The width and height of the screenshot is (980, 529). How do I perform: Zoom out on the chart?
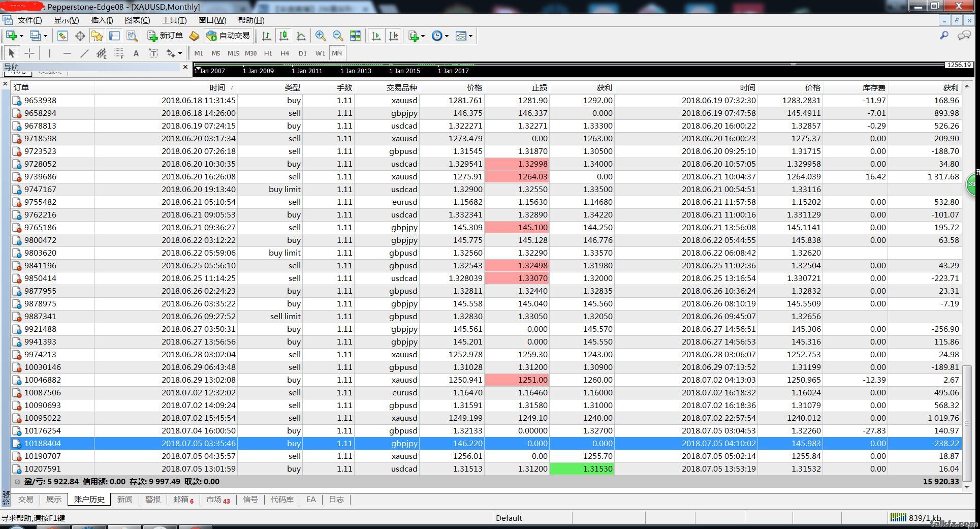pos(337,36)
